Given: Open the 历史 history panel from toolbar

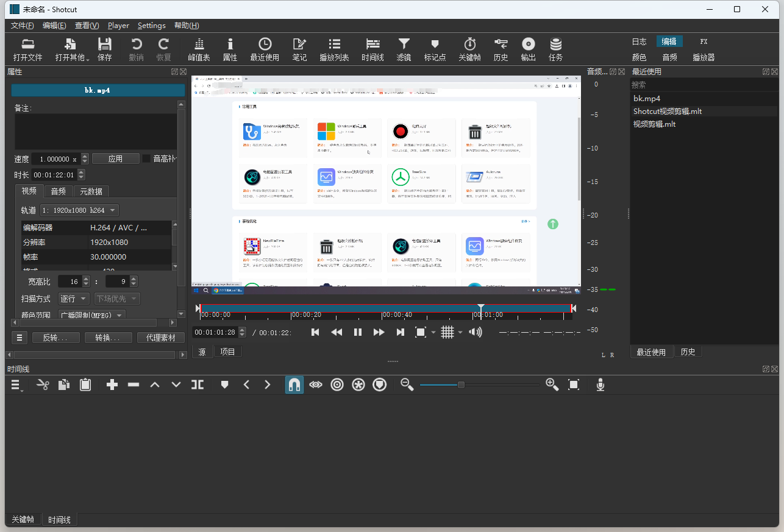Looking at the screenshot, I should [x=501, y=49].
